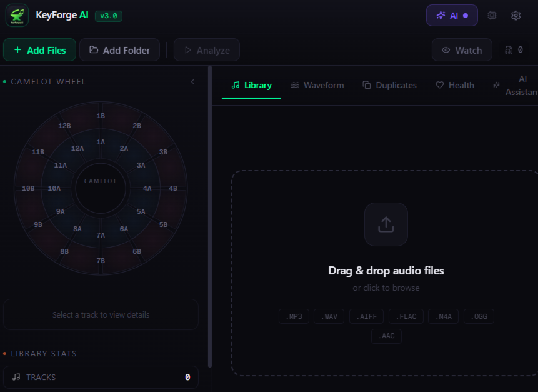Select the 5A segment on Camelot wheel

[141, 211]
